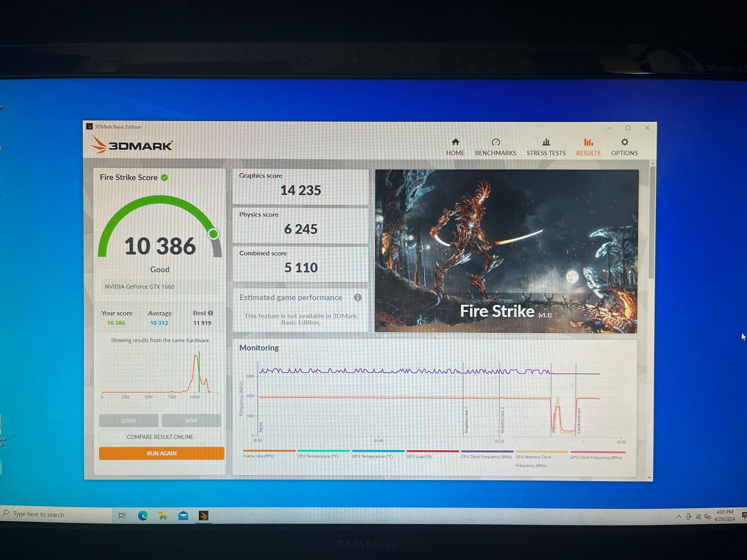Expand the system tray hidden icons chevron
747x560 pixels.
tap(679, 516)
